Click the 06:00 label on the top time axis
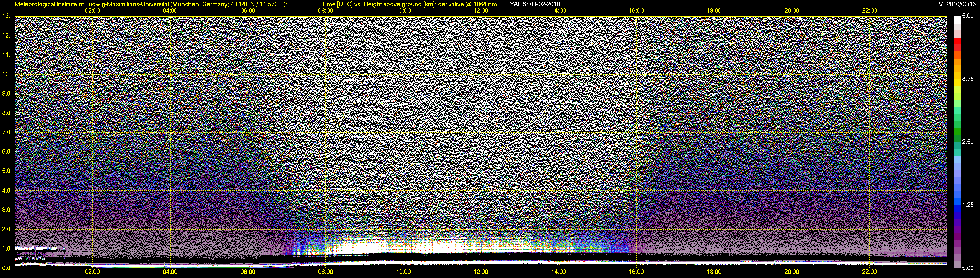 click(x=248, y=11)
